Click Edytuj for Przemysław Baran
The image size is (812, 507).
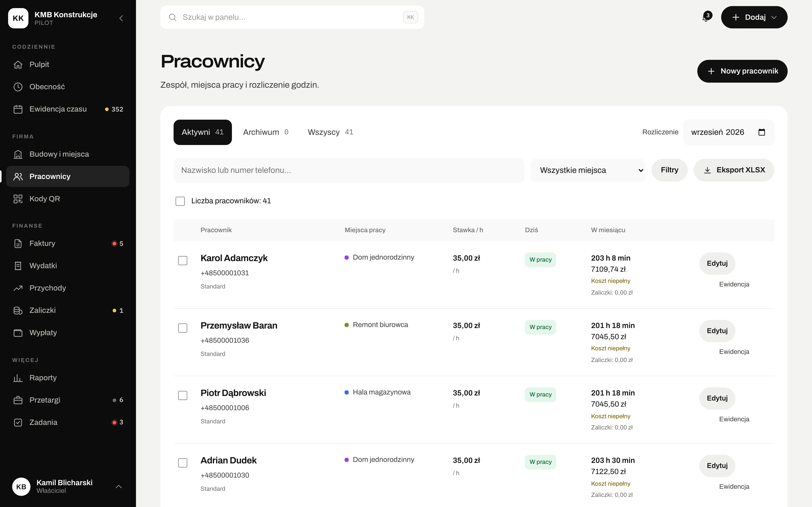point(717,331)
